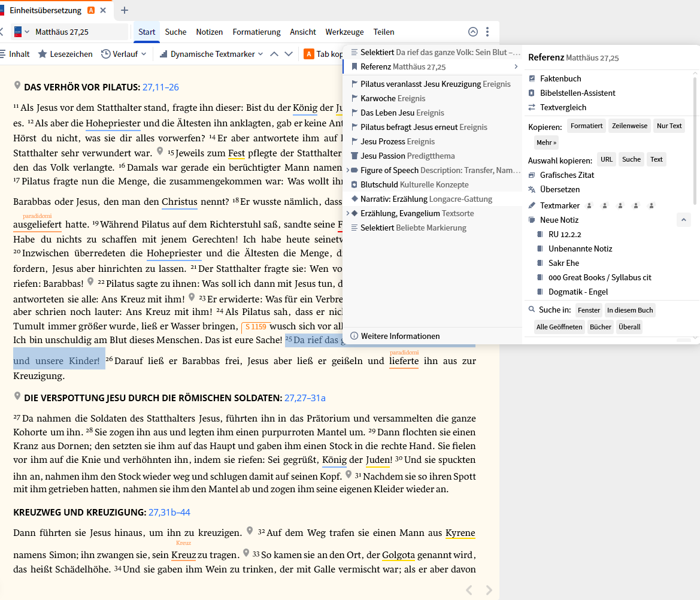
Task: Click the flag icon of Karwoche Ereignis
Action: click(x=354, y=98)
